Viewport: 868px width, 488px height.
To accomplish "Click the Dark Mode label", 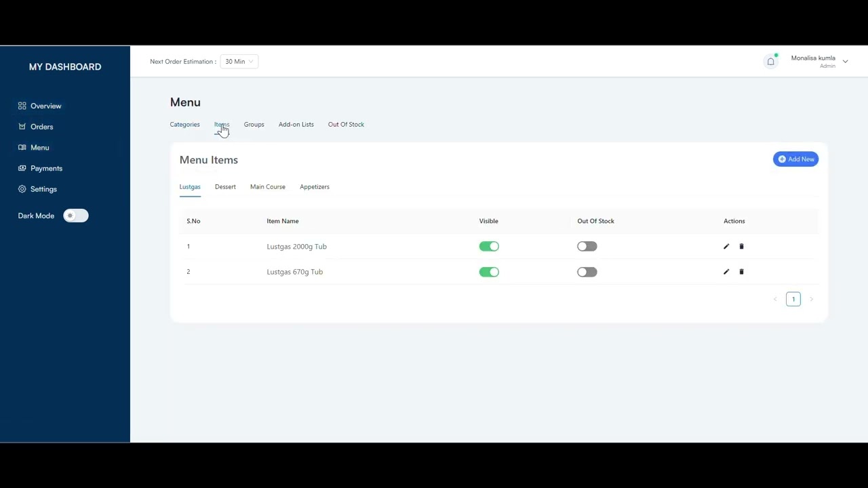I will click(x=36, y=216).
